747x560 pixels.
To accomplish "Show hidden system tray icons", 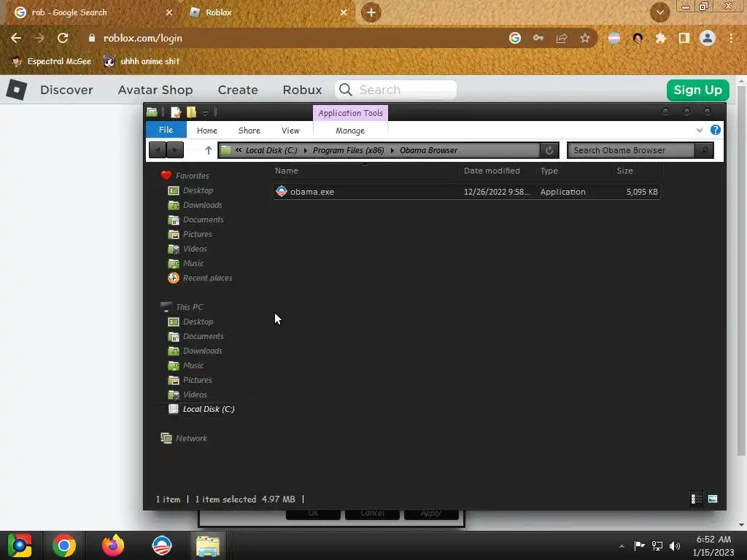I will (x=622, y=546).
